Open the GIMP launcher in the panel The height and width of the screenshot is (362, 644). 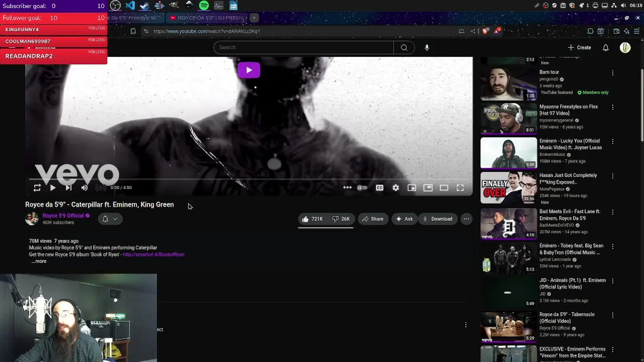[174, 6]
